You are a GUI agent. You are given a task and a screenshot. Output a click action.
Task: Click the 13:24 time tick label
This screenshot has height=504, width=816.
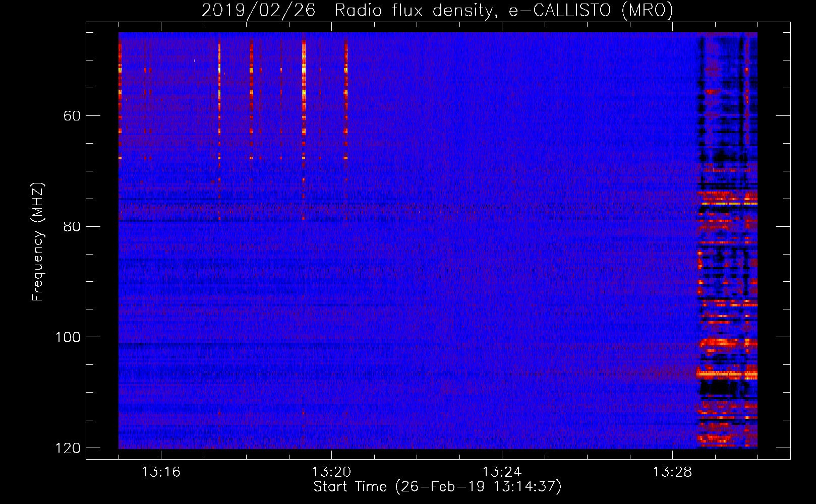(502, 472)
